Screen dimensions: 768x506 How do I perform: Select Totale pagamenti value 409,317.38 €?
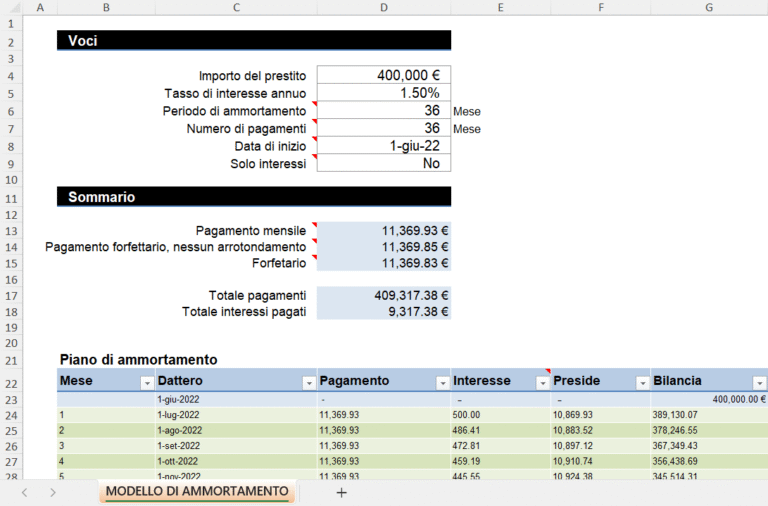384,295
